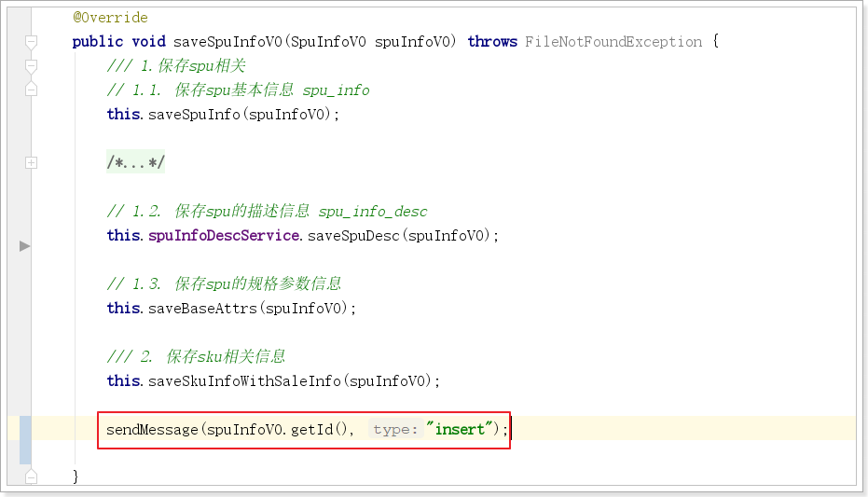This screenshot has width=868, height=497.
Task: Click the spuInfoDescService field reference
Action: pyautogui.click(x=224, y=236)
